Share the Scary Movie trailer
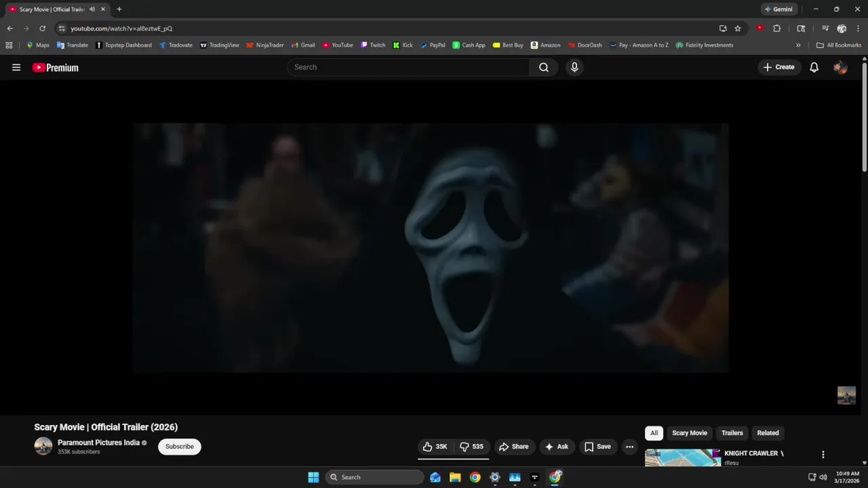The image size is (868, 488). (514, 447)
